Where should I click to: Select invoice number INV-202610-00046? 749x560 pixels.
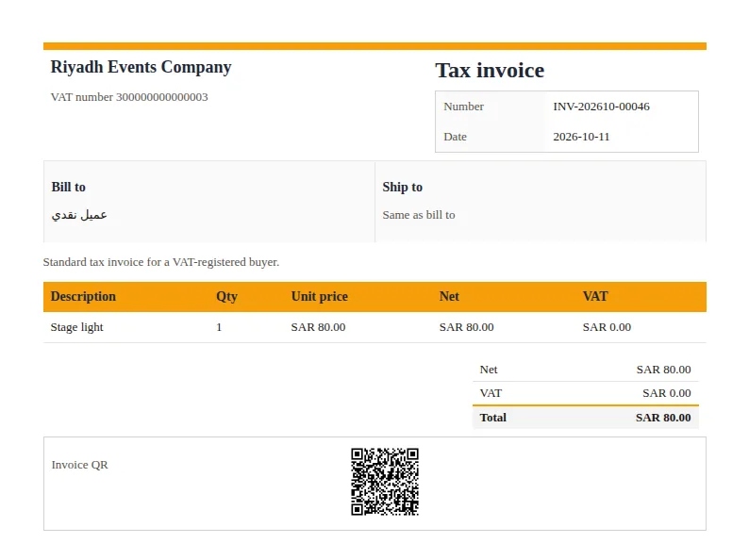pos(602,107)
